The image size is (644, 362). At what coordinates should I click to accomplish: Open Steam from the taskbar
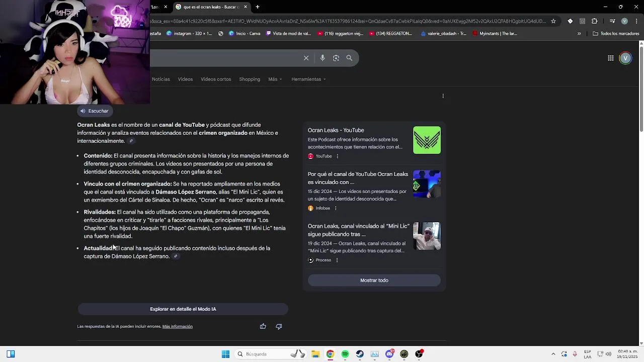pyautogui.click(x=360, y=354)
